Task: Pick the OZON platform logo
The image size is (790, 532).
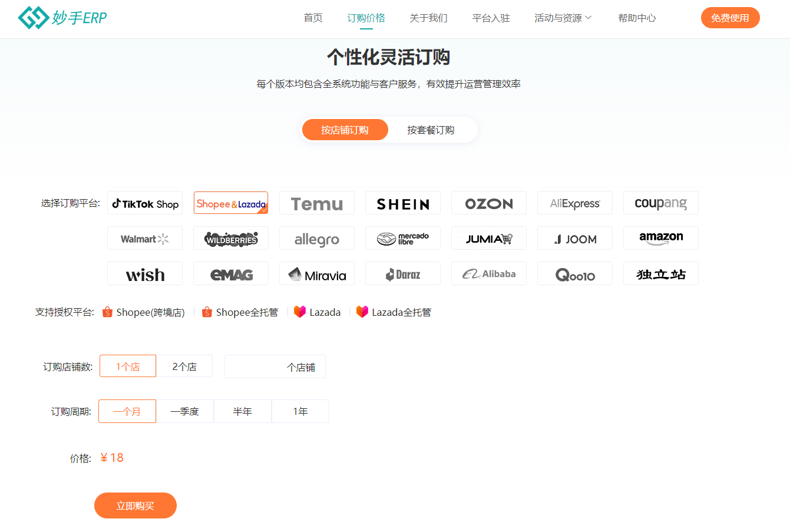Action: click(489, 203)
